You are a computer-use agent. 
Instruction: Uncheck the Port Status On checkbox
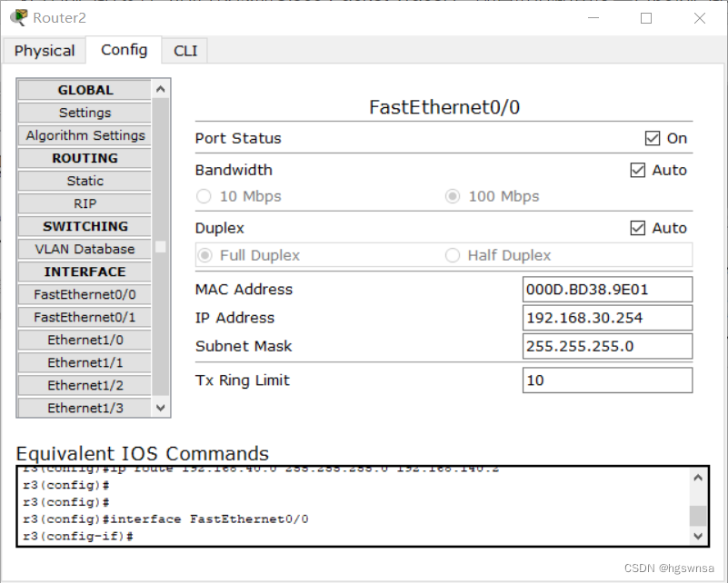pyautogui.click(x=652, y=138)
